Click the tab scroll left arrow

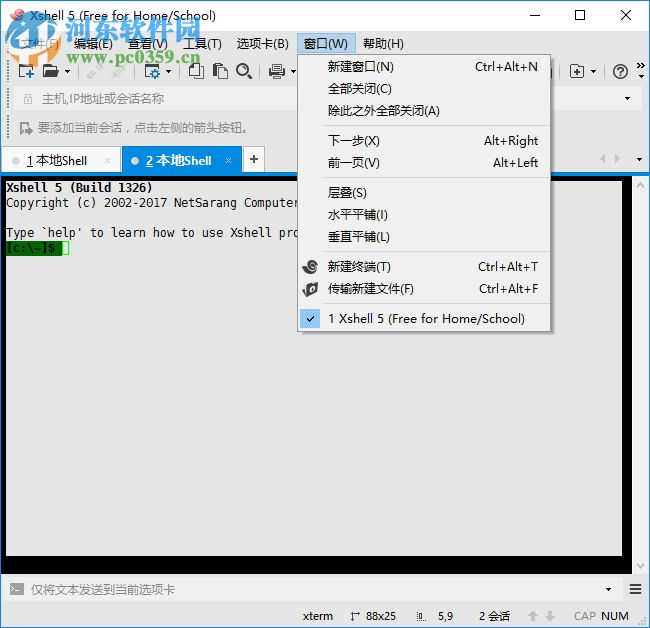(x=603, y=158)
